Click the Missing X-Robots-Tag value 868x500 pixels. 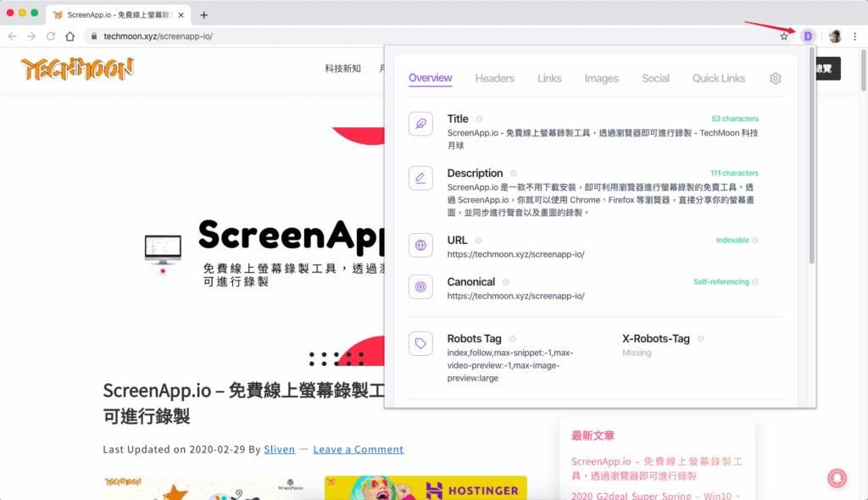coord(637,353)
